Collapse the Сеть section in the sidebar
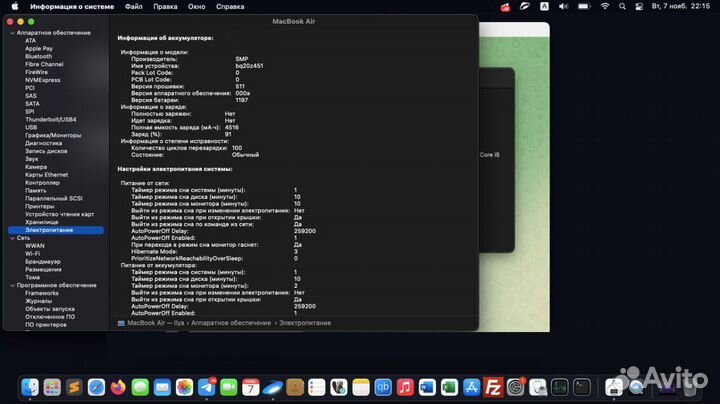 pyautogui.click(x=8, y=238)
